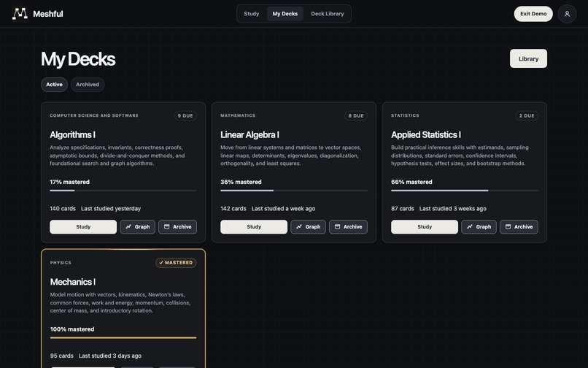Open the Graph for Linear Algebra I
This screenshot has height=368, width=588.
[x=308, y=227]
